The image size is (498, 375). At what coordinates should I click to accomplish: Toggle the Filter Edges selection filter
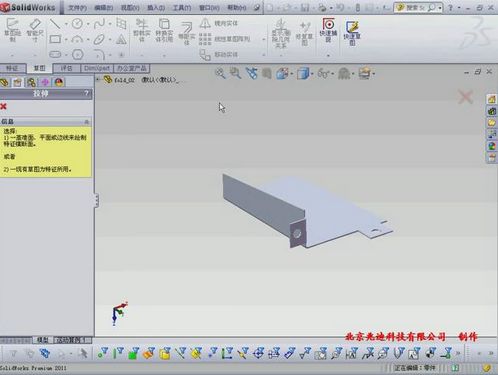tap(118, 353)
